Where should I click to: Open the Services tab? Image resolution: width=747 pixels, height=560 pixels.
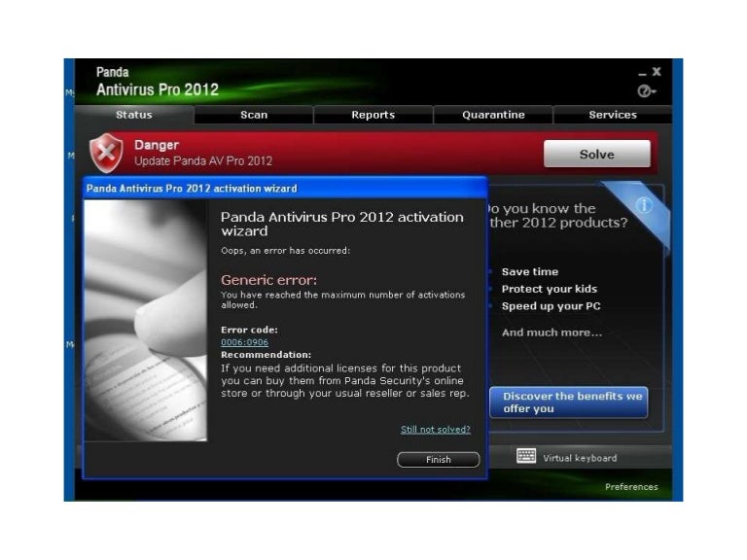pyautogui.click(x=613, y=115)
